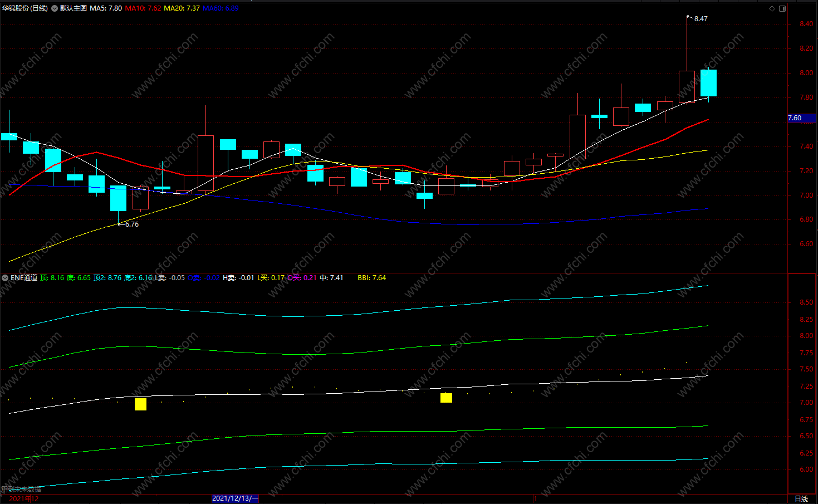The image size is (818, 504).
Task: Click the 7.00 axis label in ENE panel
Action: pyautogui.click(x=806, y=403)
